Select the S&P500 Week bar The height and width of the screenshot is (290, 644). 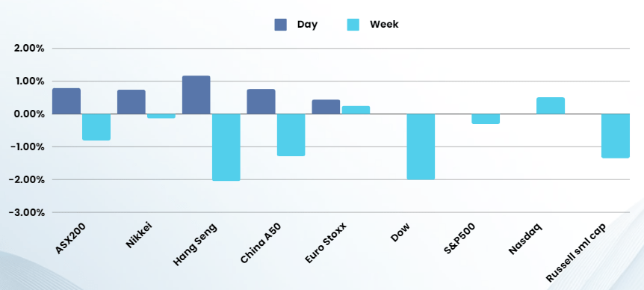point(486,119)
